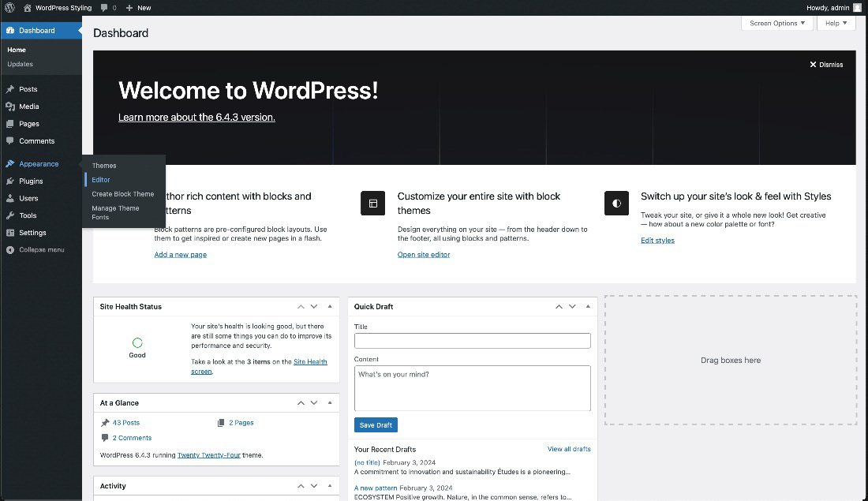The height and width of the screenshot is (501, 868).
Task: Select Editor in Appearance submenu
Action: tap(101, 180)
